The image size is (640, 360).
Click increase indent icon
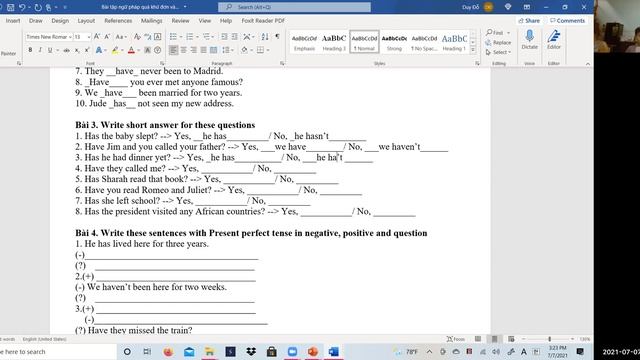[234, 37]
